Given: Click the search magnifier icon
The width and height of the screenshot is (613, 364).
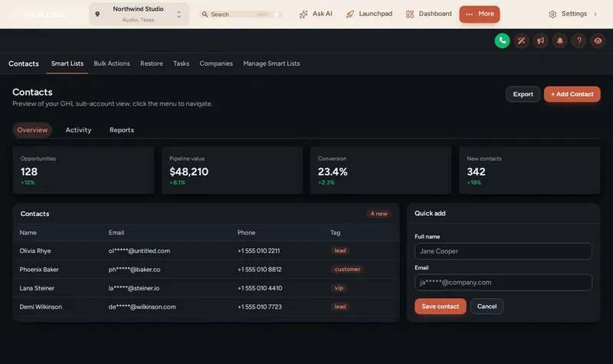Looking at the screenshot, I should [205, 14].
